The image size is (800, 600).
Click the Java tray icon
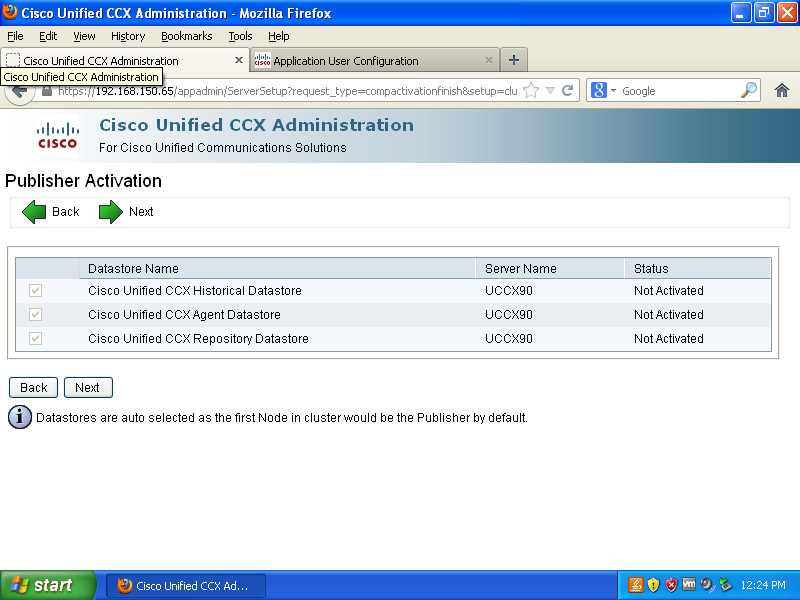pos(635,585)
